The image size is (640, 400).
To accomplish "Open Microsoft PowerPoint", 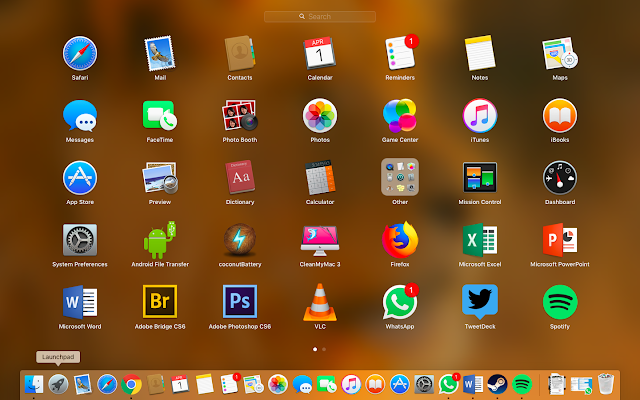I will (560, 240).
